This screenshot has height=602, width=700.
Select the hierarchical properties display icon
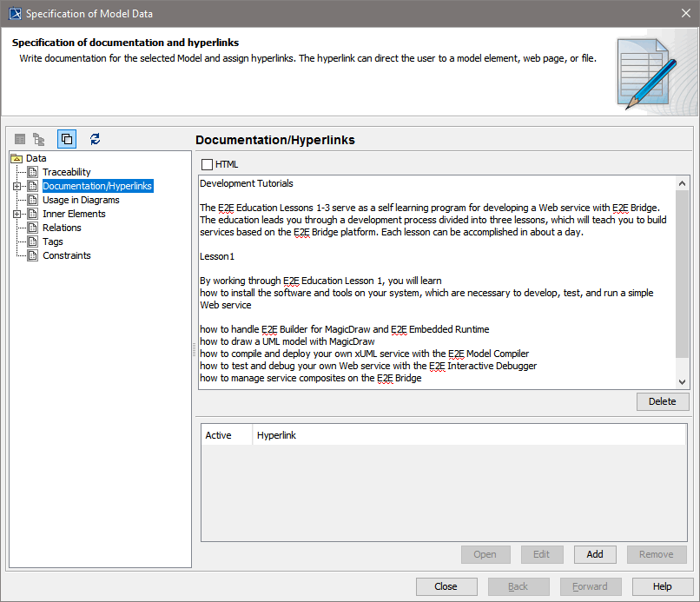click(x=38, y=139)
